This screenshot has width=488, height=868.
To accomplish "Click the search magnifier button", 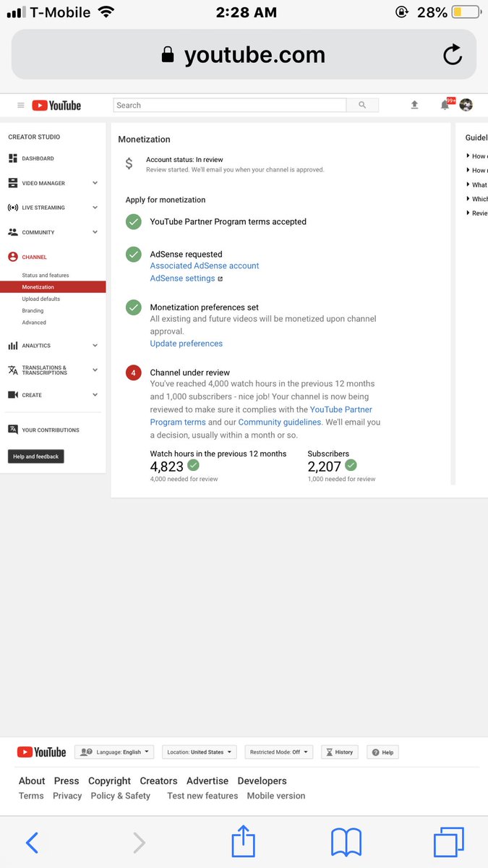I will click(362, 105).
